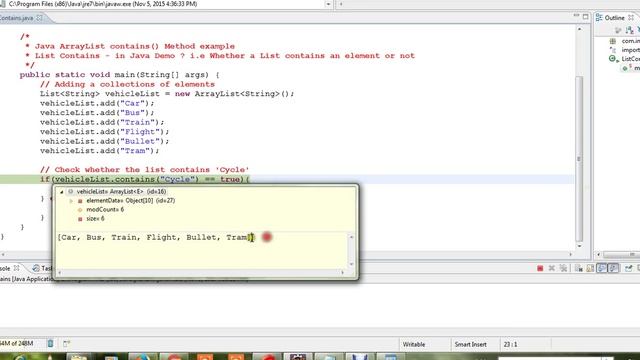Click the 23 : 1 cursor position field
The height and width of the screenshot is (360, 640).
[x=510, y=344]
